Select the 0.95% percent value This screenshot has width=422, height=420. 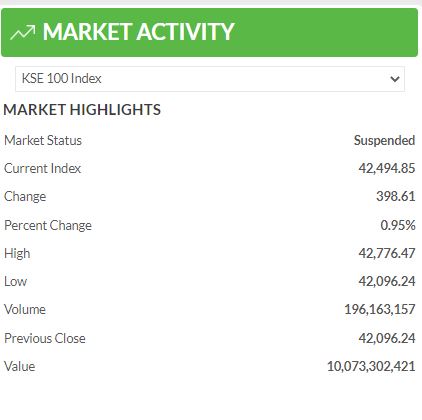pyautogui.click(x=398, y=225)
